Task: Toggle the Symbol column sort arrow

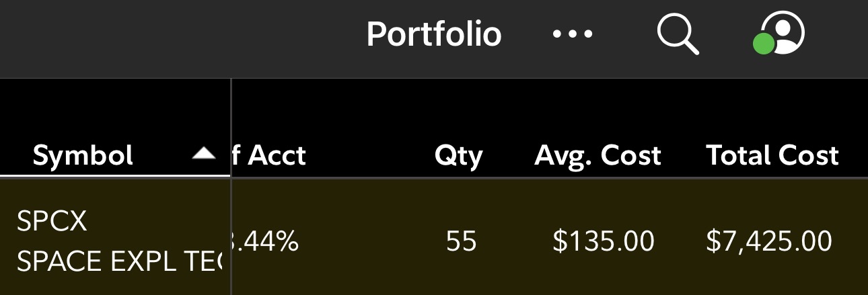Action: coord(204,155)
